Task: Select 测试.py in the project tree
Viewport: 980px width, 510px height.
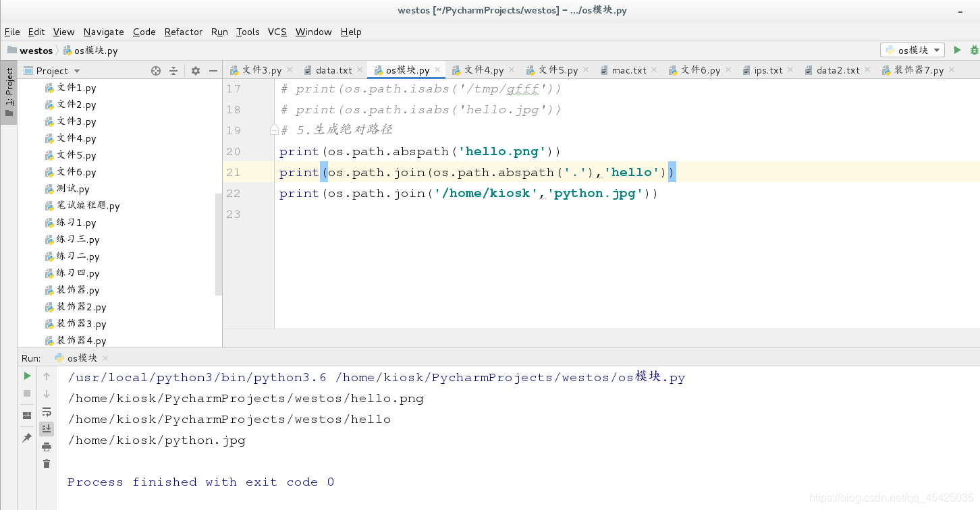Action: point(73,189)
